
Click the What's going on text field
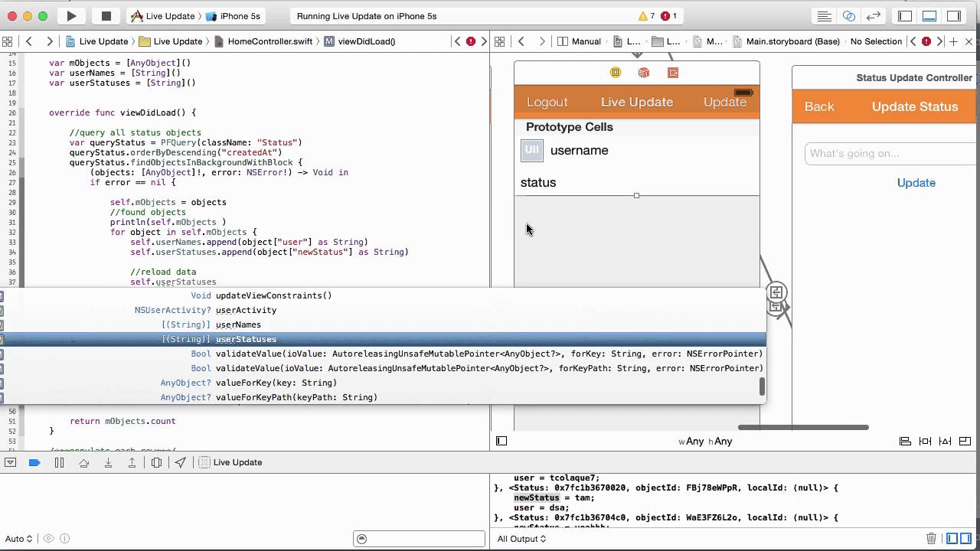(x=892, y=153)
